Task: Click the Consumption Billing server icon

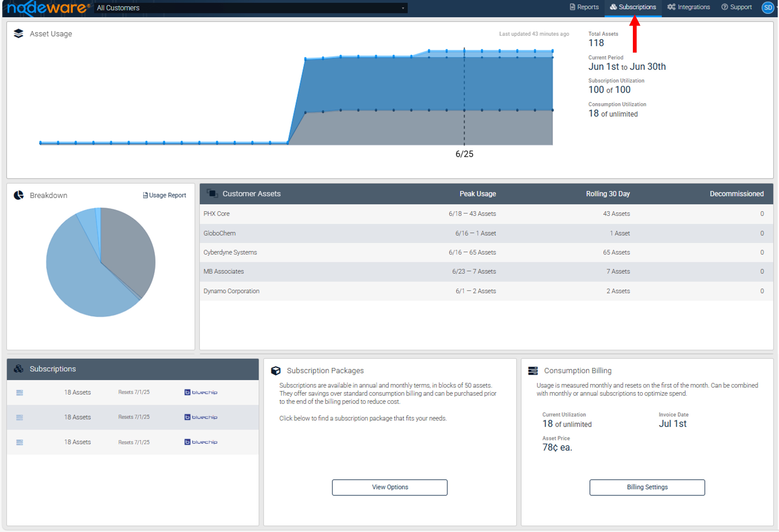Action: coord(533,371)
